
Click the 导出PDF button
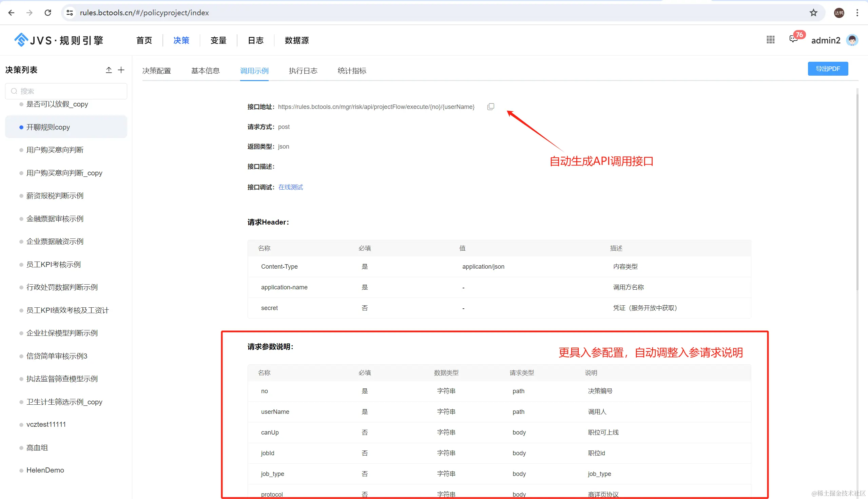coord(828,69)
